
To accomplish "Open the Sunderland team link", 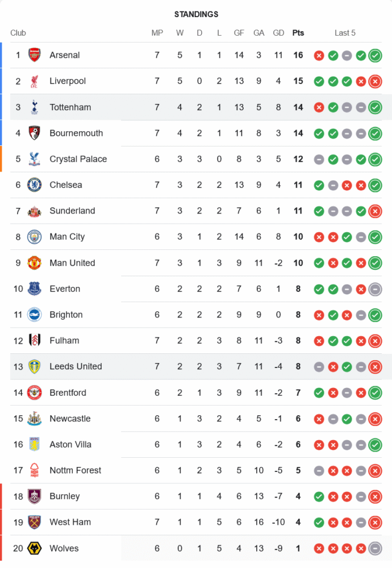I will pyautogui.click(x=72, y=211).
